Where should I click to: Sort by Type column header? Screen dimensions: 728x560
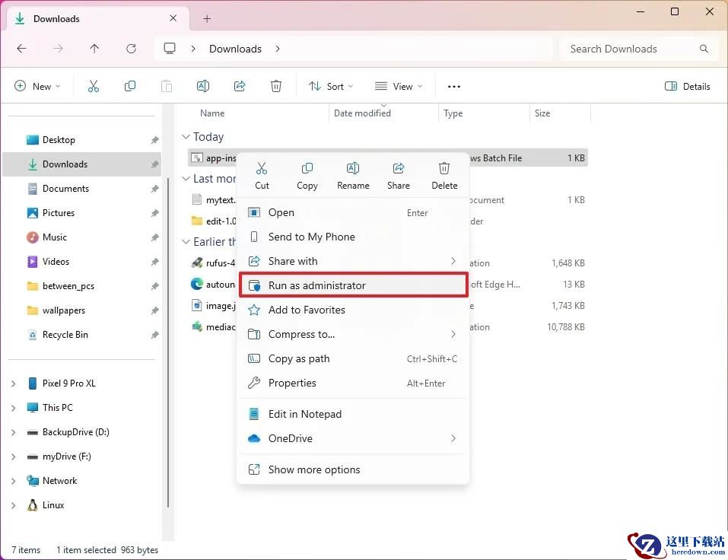(453, 113)
